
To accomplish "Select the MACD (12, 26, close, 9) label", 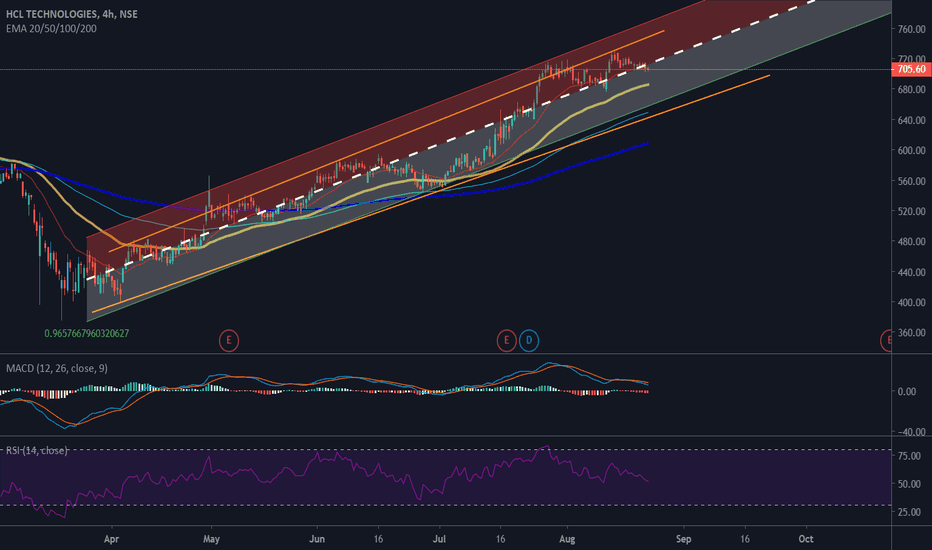I will (x=56, y=369).
